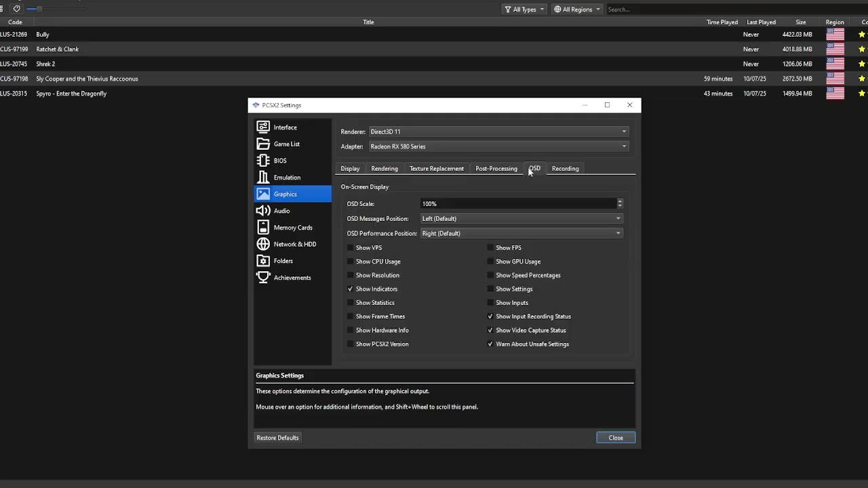868x488 pixels.
Task: Open the Adapter Radeon RX 580 dropdown
Action: coord(498,146)
